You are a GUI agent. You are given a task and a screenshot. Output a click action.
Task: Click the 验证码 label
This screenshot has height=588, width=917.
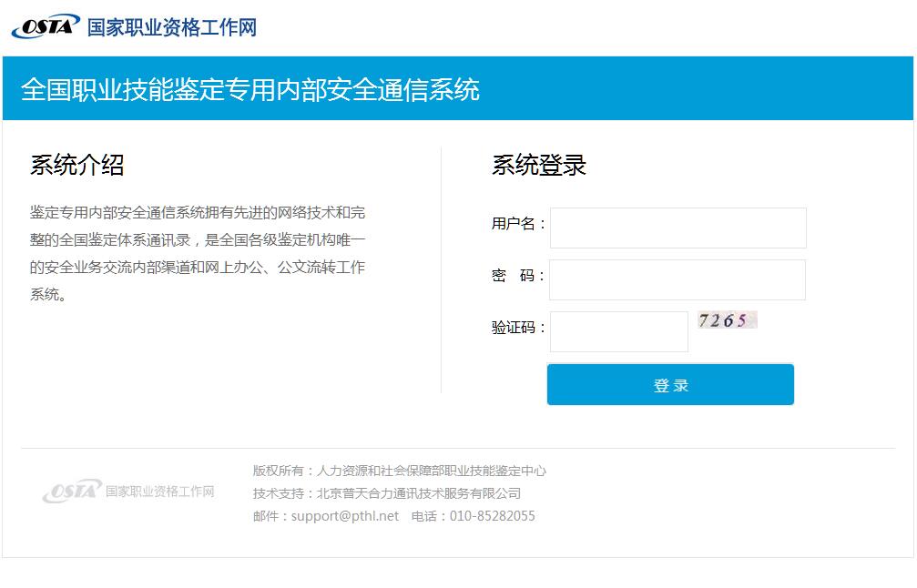pyautogui.click(x=517, y=328)
